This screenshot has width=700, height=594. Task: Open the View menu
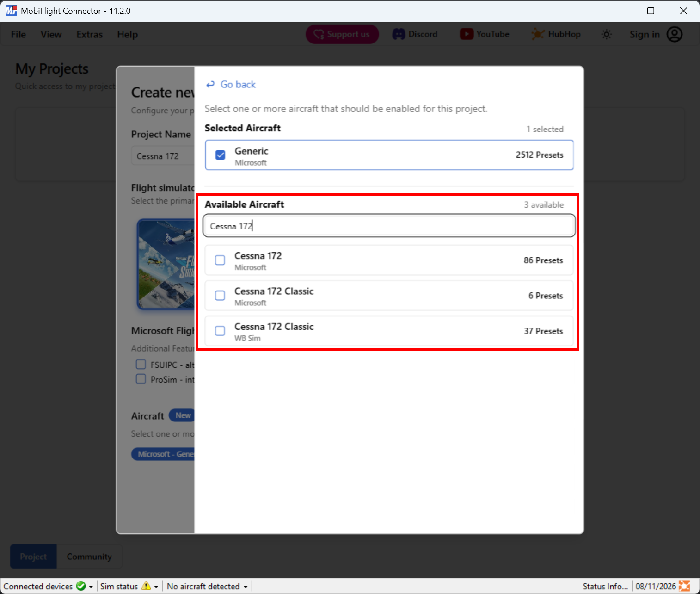coord(51,34)
